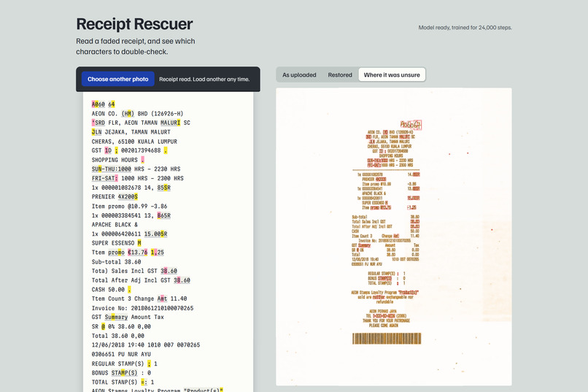The image size is (588, 392).
Task: Click the barcode on the receipt image
Action: pyautogui.click(x=387, y=339)
